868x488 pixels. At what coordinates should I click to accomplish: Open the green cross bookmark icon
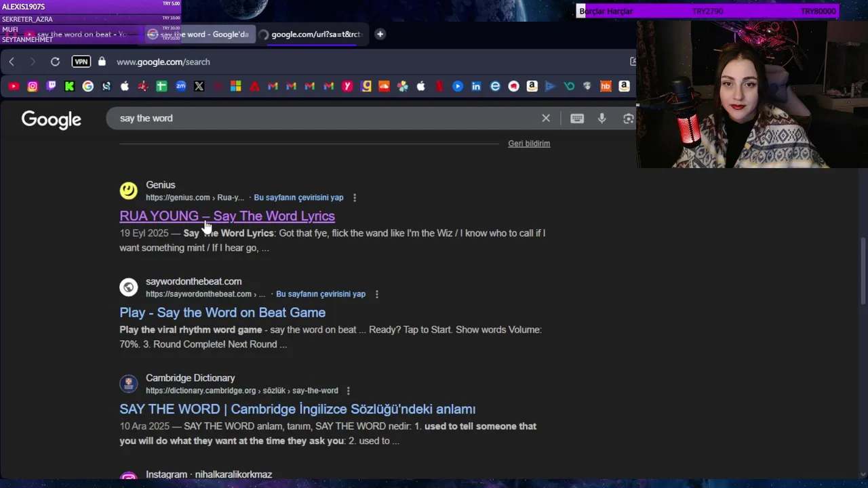[x=161, y=86]
